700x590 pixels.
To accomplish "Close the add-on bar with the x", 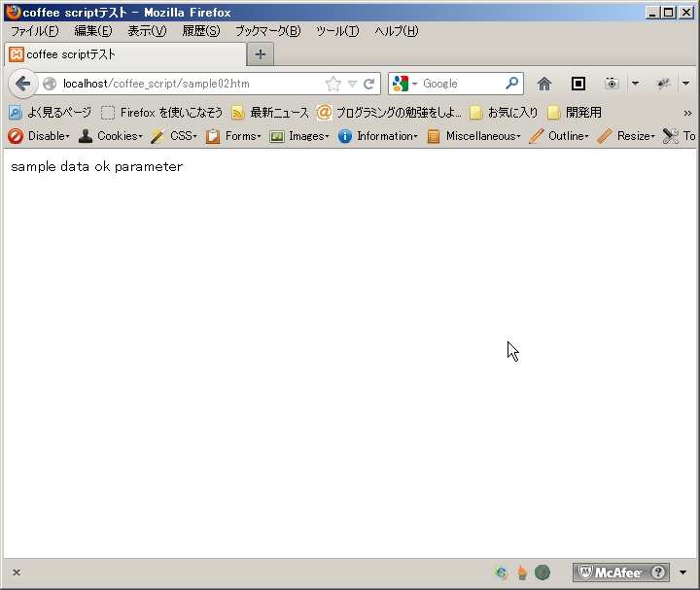I will coord(17,573).
